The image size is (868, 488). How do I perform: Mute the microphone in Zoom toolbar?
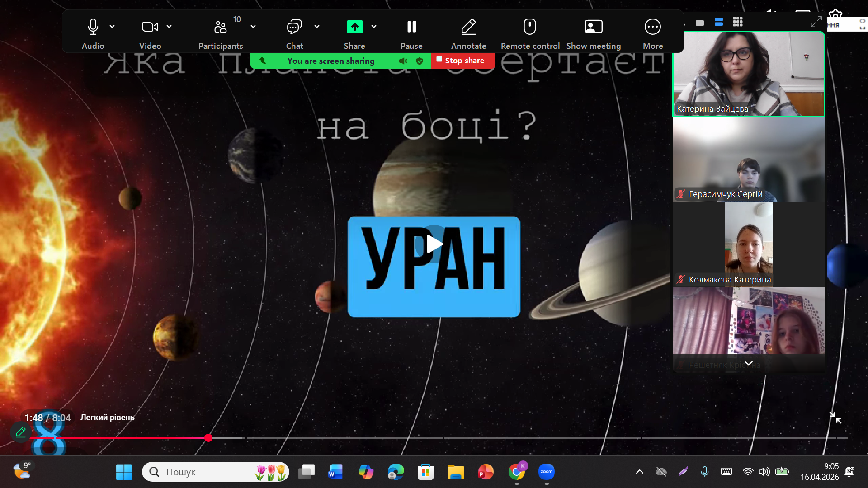click(93, 27)
